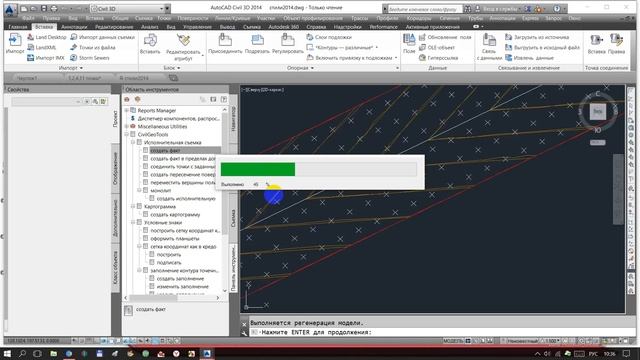Image resolution: width=640 pixels, height=360 pixels.
Task: Switch to the Главная ribbon tab
Action: coord(18,27)
